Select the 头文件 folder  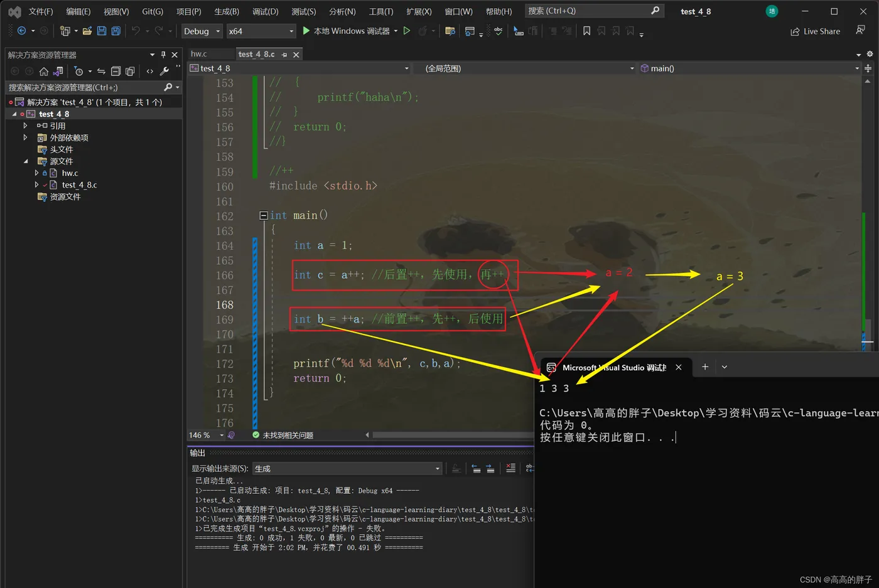(x=62, y=149)
